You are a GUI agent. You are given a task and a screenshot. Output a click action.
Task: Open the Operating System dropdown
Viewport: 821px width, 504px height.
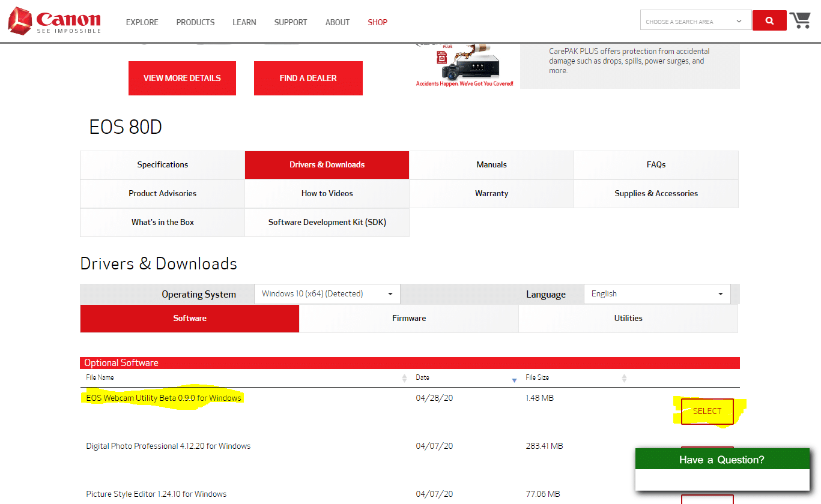pos(327,294)
